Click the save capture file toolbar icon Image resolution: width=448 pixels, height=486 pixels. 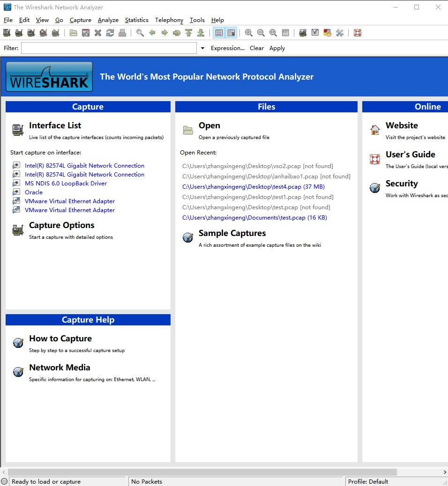86,33
